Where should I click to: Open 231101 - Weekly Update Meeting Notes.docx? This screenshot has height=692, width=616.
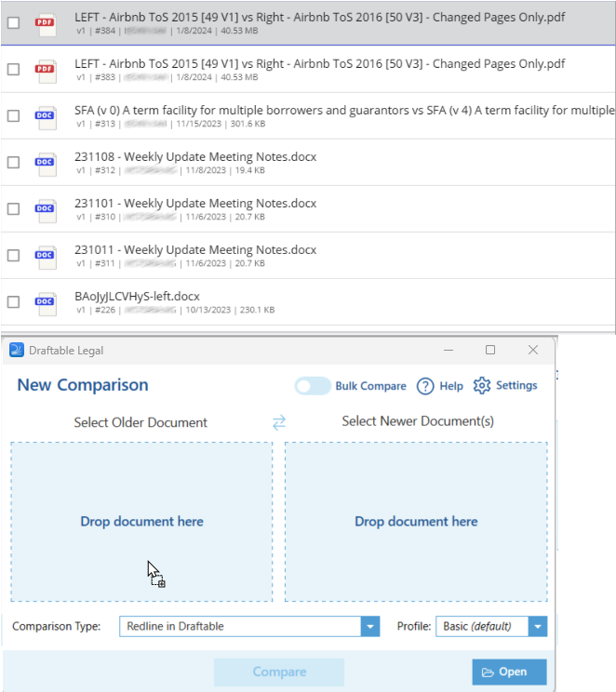[195, 204]
